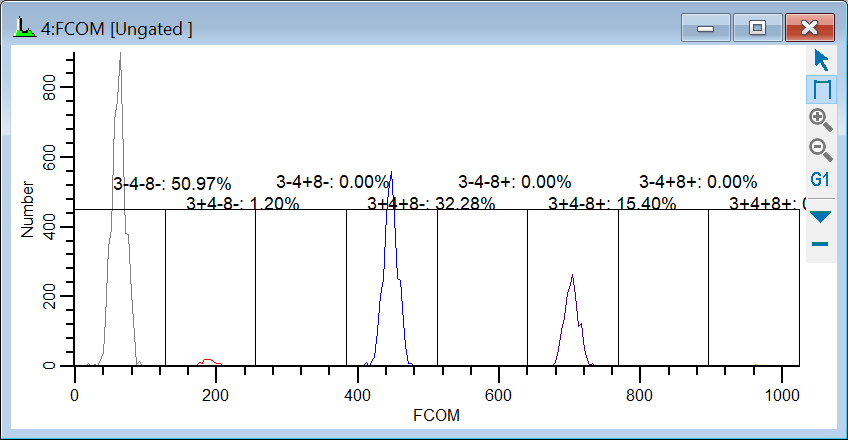
Task: Maximize the FCOM histogram window
Action: [757, 28]
